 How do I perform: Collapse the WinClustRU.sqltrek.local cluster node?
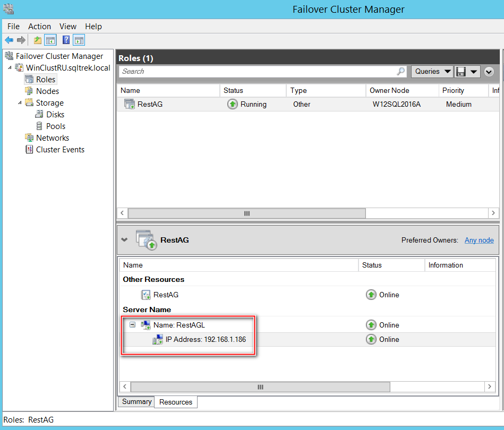tap(10, 68)
